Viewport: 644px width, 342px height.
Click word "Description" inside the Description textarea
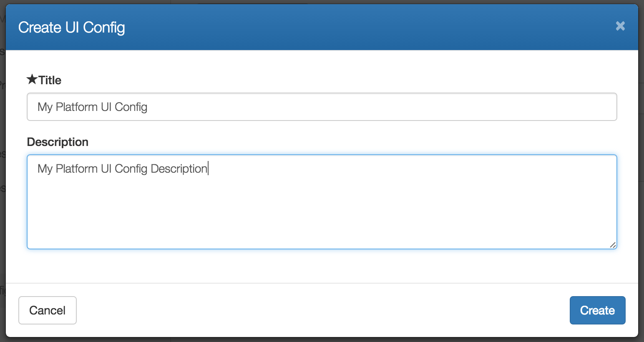179,169
